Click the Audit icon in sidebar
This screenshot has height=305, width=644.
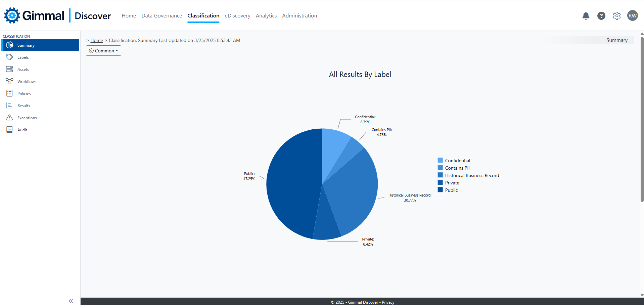(x=9, y=130)
